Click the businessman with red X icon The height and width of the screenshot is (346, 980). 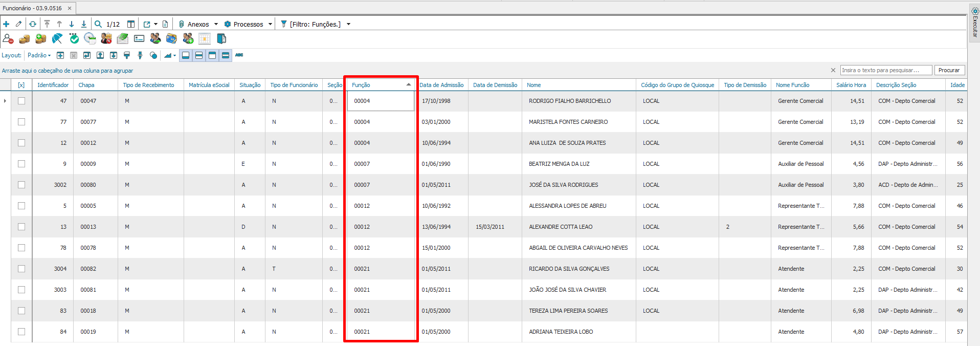click(x=106, y=38)
